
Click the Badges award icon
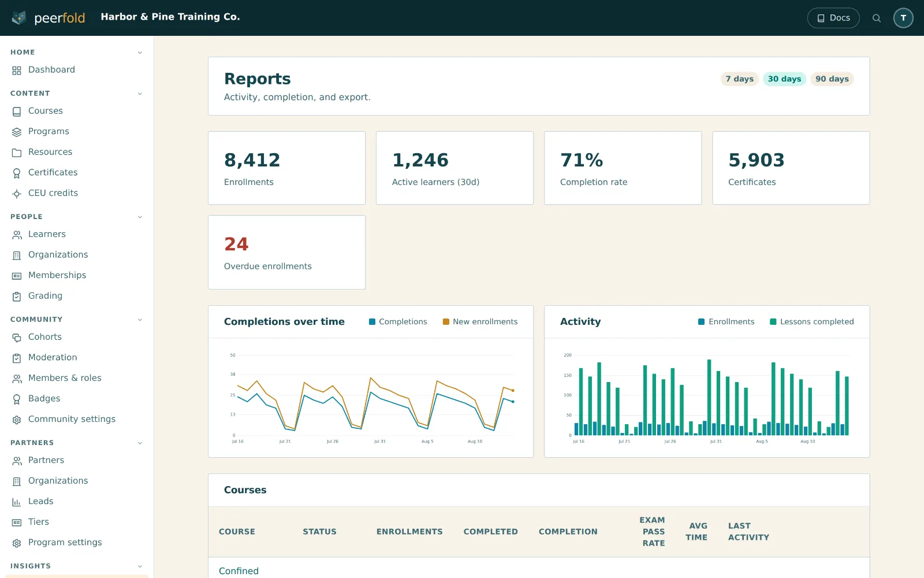17,399
